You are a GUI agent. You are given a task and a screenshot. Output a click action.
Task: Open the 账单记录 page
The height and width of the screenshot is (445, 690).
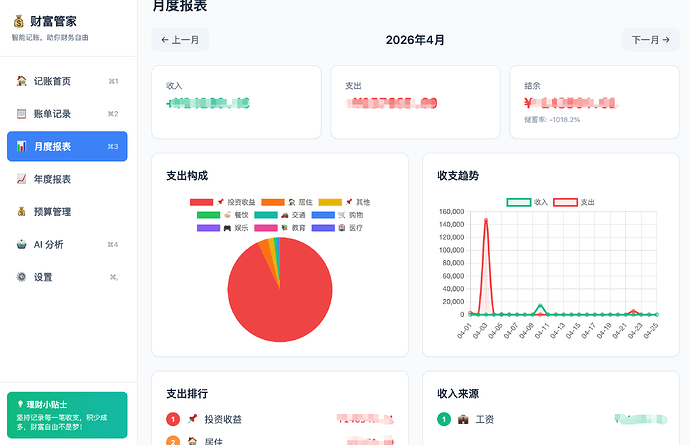(67, 114)
